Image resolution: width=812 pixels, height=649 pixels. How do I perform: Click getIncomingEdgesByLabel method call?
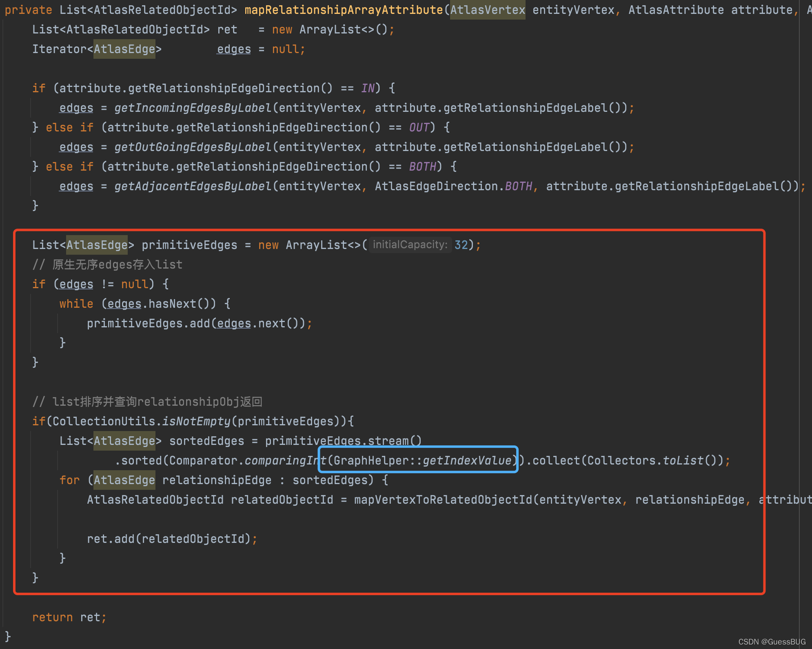click(x=193, y=108)
